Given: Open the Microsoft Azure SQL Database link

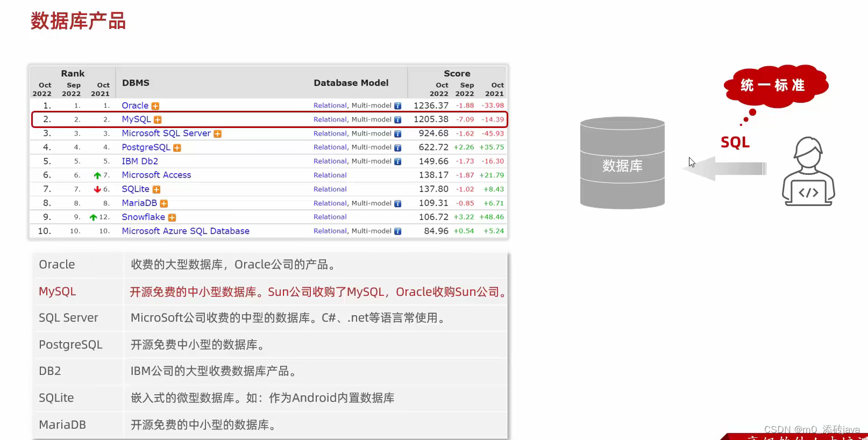Looking at the screenshot, I should tap(186, 231).
